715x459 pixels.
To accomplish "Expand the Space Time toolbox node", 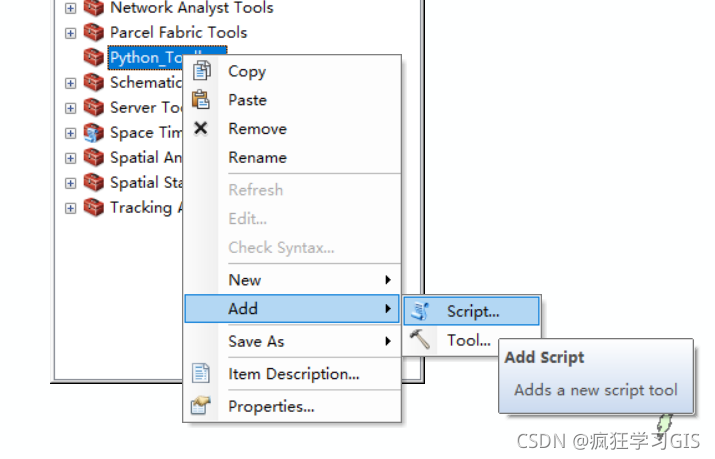I will pos(70,133).
